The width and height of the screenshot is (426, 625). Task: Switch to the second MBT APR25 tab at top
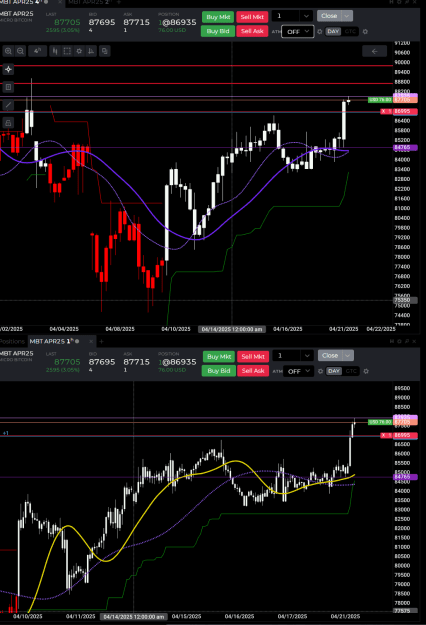(90, 2)
